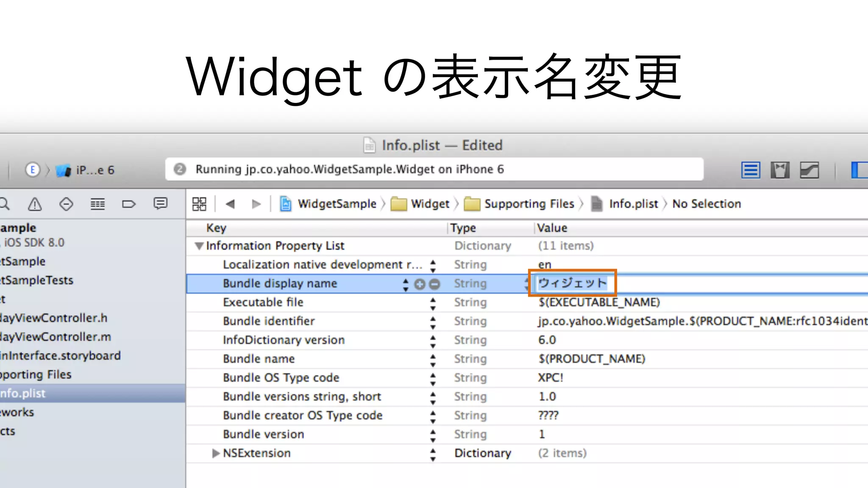Open key stepper for Localization native development row

433,266
